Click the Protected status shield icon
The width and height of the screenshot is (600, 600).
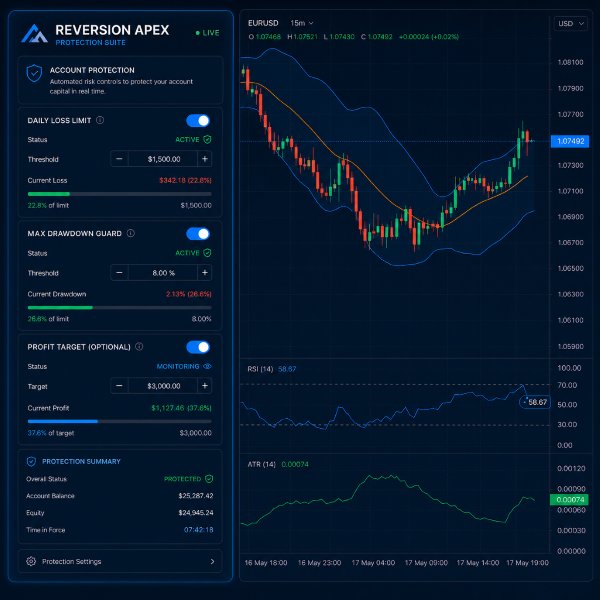click(209, 479)
